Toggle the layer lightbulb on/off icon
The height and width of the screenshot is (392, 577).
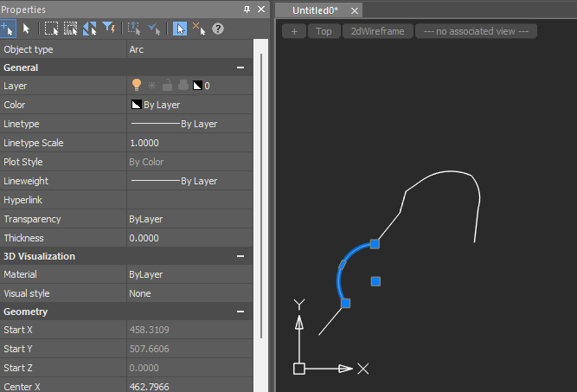(x=136, y=86)
